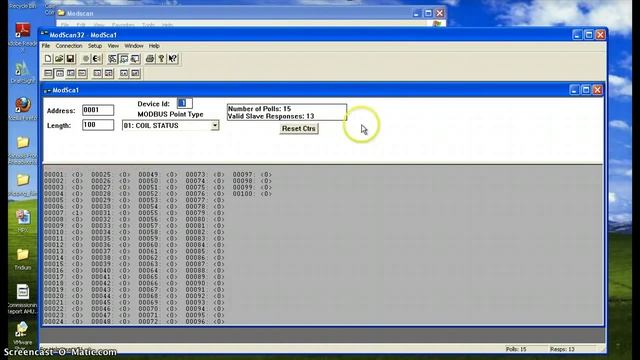The width and height of the screenshot is (640, 360).
Task: Click Resps: 13 in status bar
Action: pyautogui.click(x=562, y=349)
